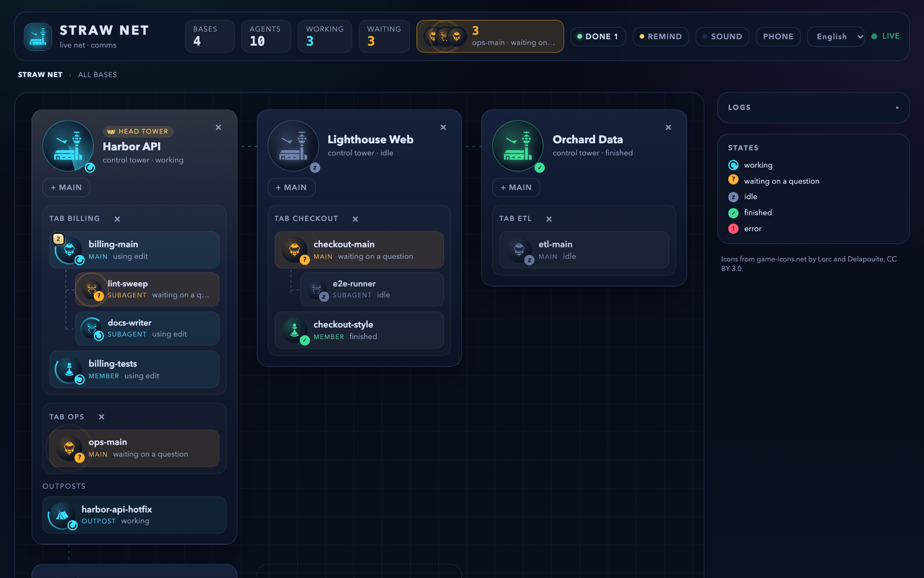
Task: Close the Orchard Data base card
Action: [x=669, y=127]
